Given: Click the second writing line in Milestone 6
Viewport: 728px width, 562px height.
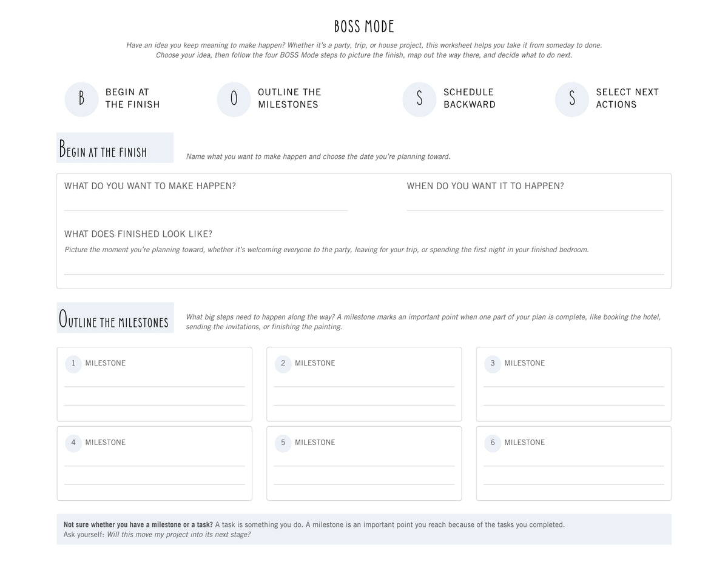Looking at the screenshot, I should (x=574, y=484).
